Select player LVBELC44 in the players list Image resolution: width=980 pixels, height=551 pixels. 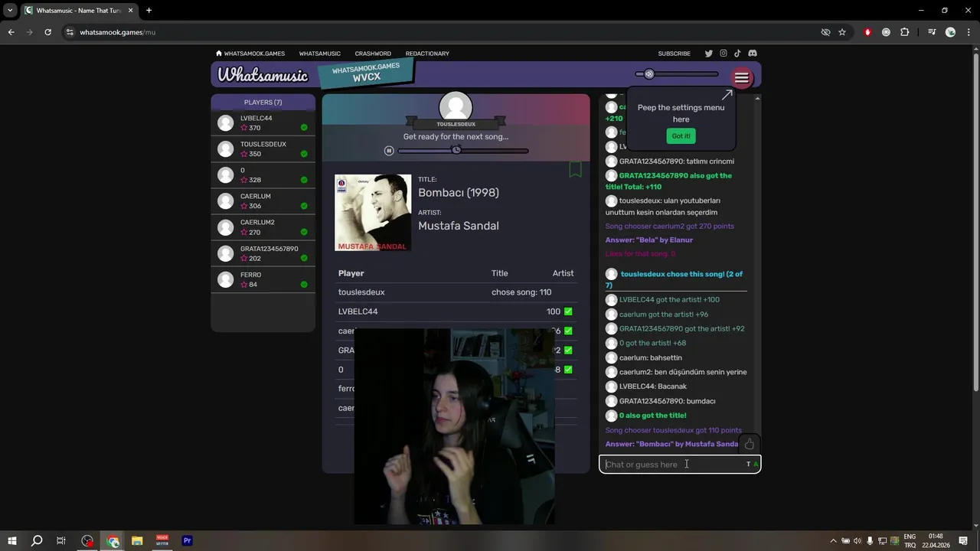click(263, 123)
